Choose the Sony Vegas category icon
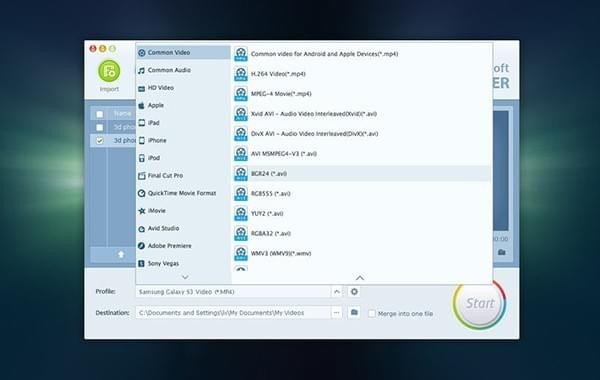The height and width of the screenshot is (380, 600). click(142, 263)
